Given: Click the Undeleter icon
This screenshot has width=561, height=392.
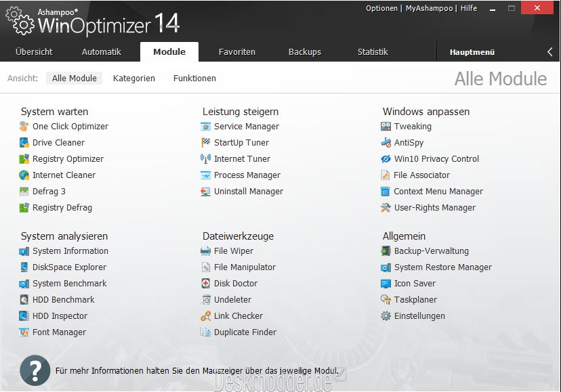Looking at the screenshot, I should pos(205,300).
